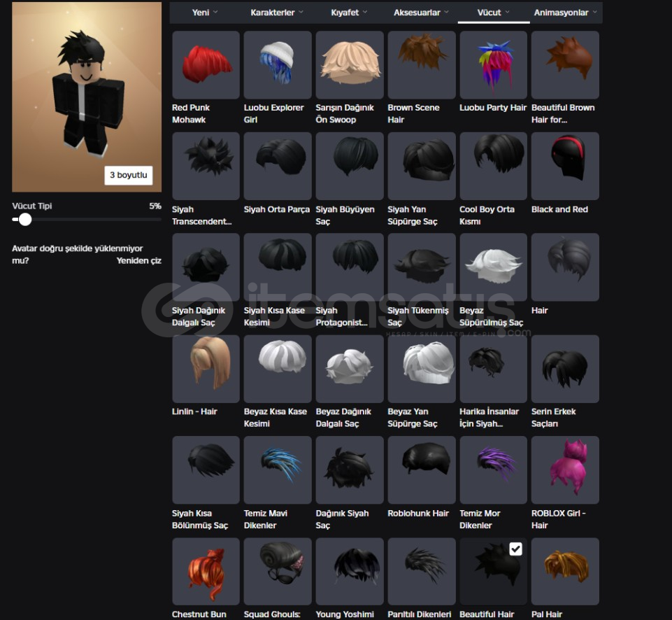The width and height of the screenshot is (672, 620).
Task: Select Beyaz Süpürülmüş Saç thumbnail
Action: pyautogui.click(x=493, y=267)
